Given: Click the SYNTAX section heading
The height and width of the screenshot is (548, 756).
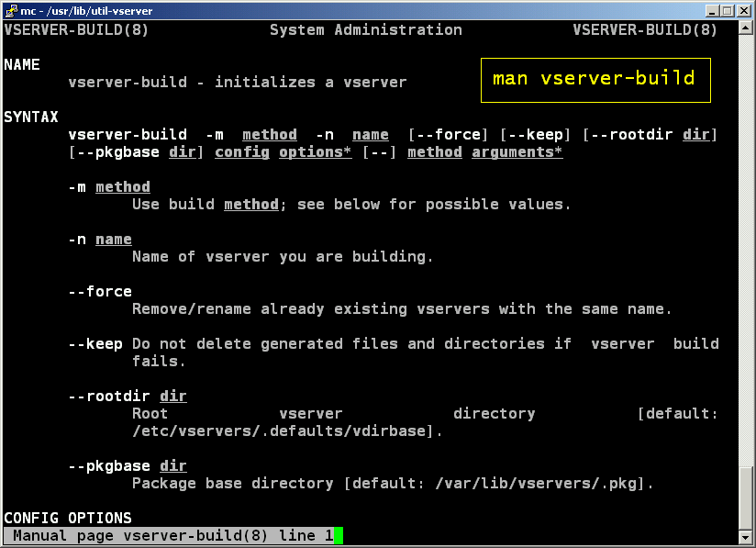Looking at the screenshot, I should pyautogui.click(x=31, y=117).
